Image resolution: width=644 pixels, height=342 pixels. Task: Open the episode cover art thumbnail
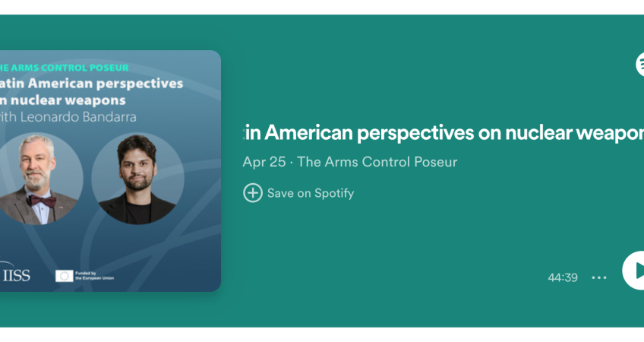tap(110, 171)
